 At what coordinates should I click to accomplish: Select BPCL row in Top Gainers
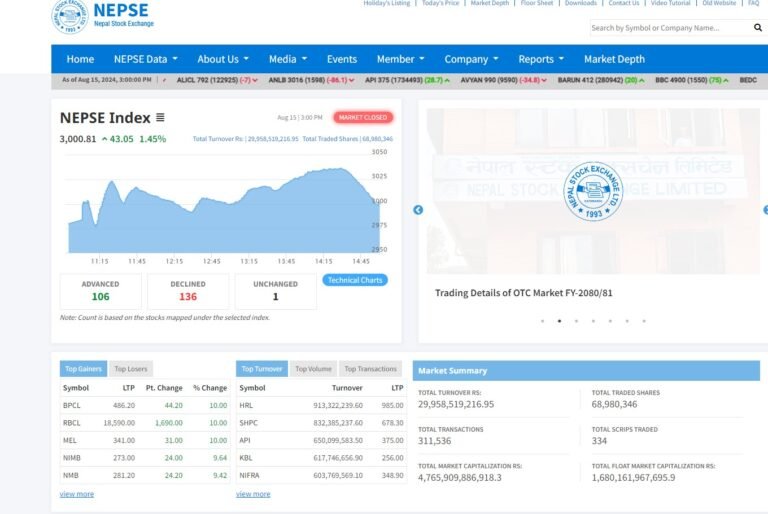coord(145,406)
